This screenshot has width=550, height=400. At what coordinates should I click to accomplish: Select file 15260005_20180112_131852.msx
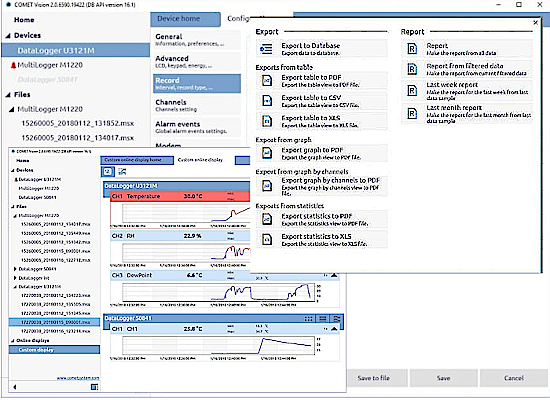click(78, 124)
